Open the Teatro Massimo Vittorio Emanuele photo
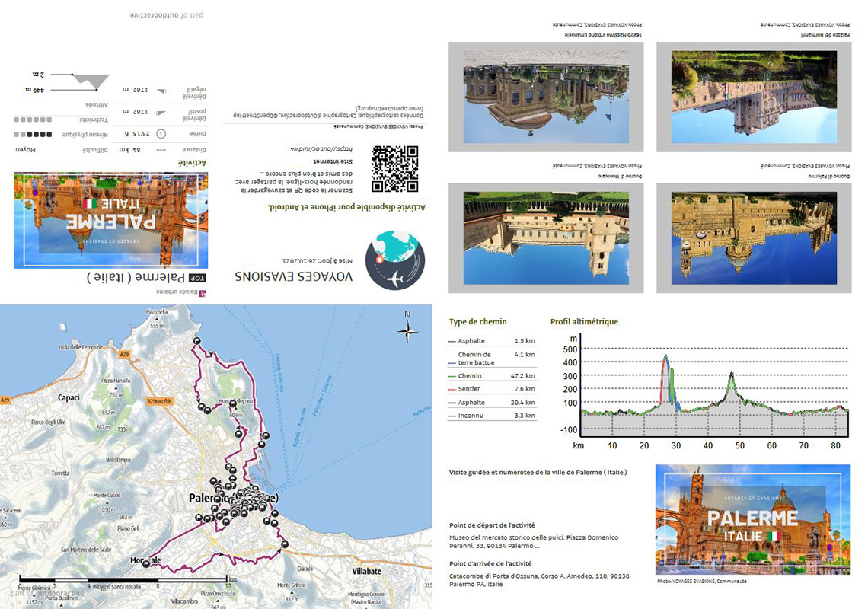This screenshot has height=609, width=868. point(546,97)
